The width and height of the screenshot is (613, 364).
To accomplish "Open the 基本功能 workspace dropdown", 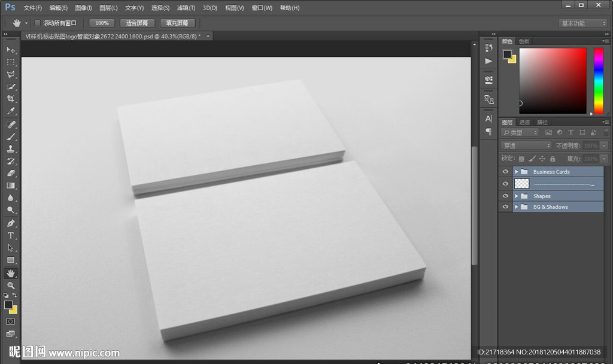I will tap(583, 23).
